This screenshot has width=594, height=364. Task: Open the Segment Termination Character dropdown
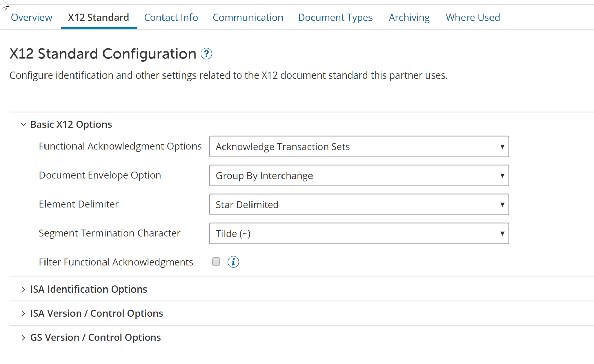click(359, 234)
